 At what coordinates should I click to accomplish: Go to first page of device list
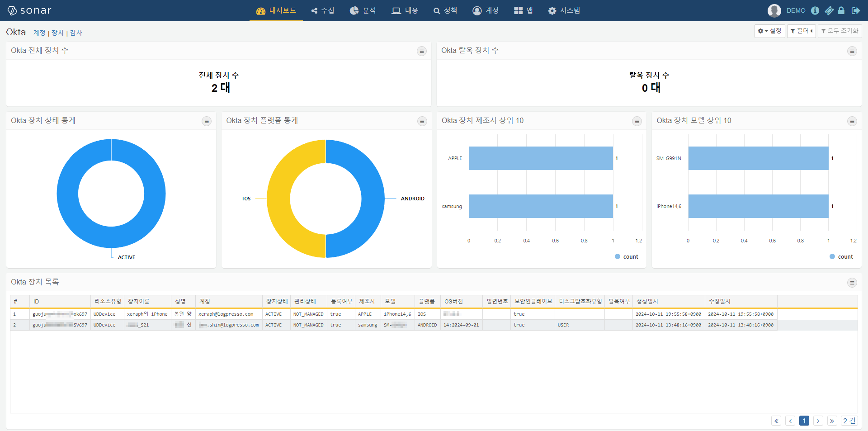pyautogui.click(x=776, y=421)
